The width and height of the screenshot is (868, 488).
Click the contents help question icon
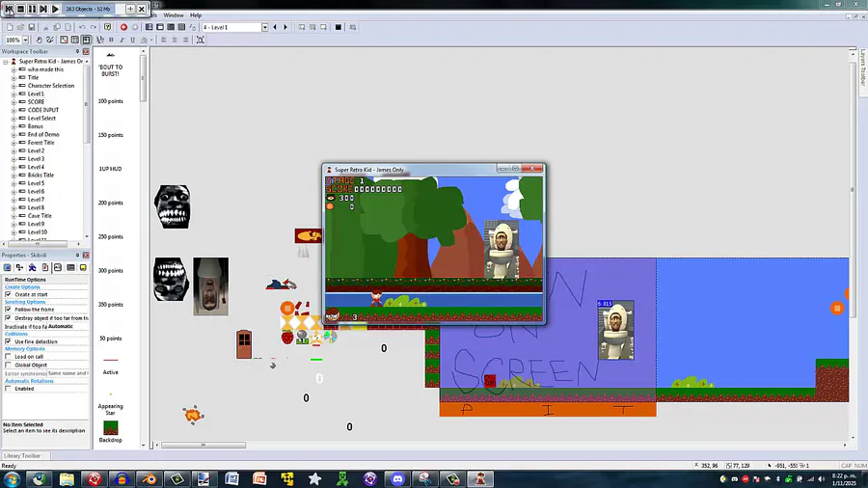108,27
